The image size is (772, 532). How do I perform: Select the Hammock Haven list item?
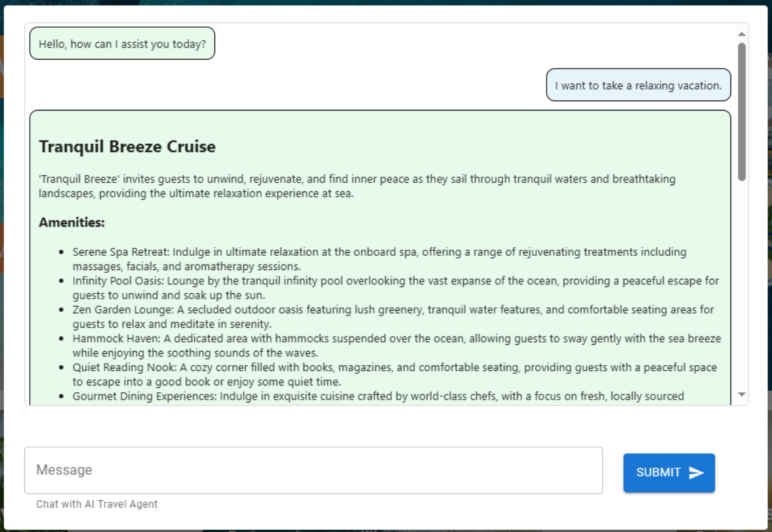(x=397, y=345)
